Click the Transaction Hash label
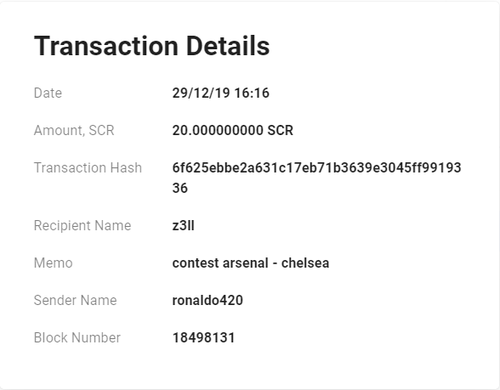 coord(88,168)
